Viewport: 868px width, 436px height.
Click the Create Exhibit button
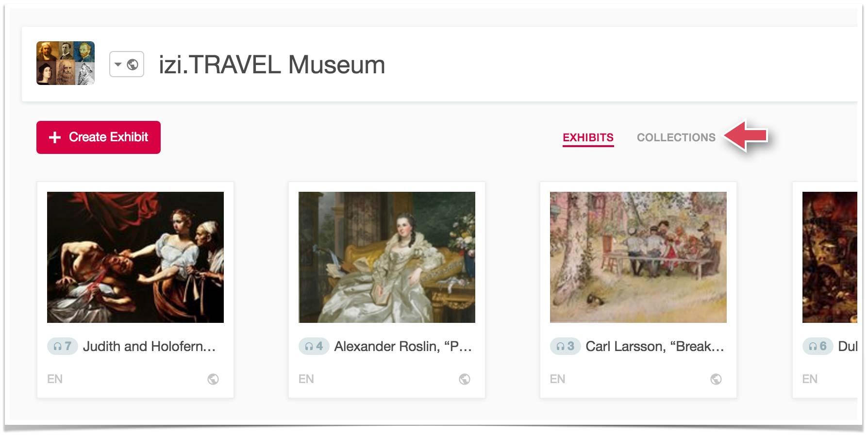[99, 137]
